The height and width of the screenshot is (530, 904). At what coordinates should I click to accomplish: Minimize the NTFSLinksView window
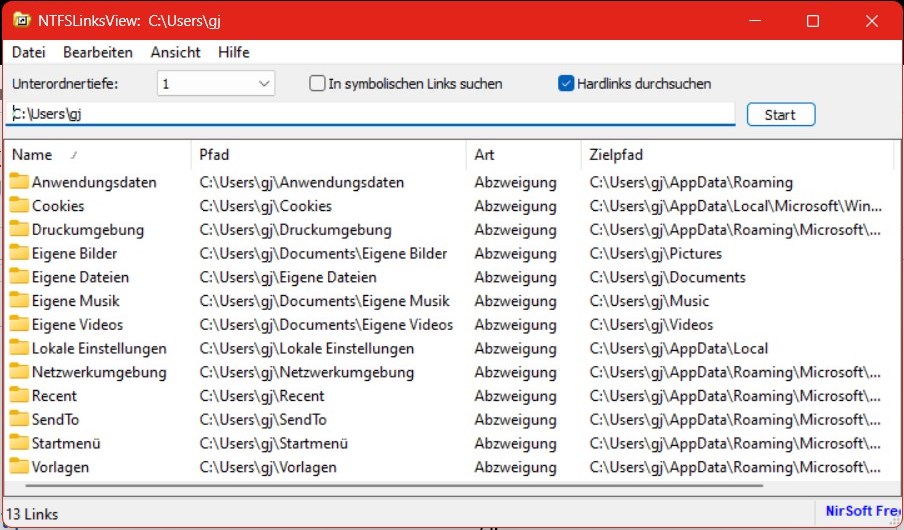click(x=755, y=21)
